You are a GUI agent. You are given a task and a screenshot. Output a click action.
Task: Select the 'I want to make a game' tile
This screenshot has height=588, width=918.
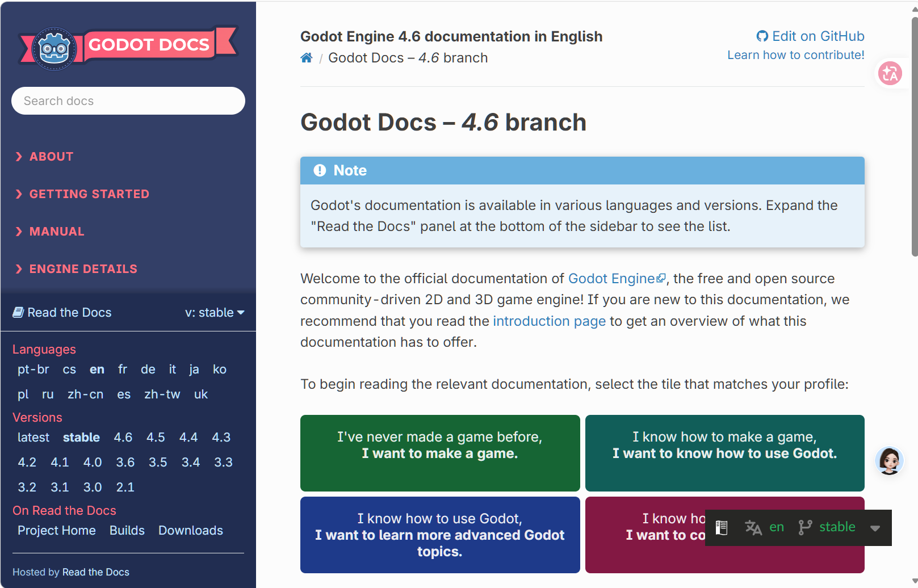point(440,453)
